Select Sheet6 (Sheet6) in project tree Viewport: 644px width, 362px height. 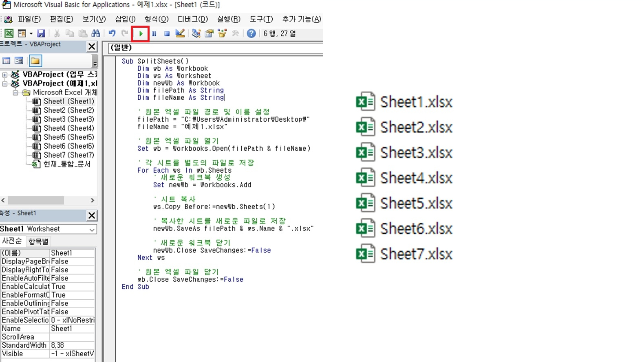[68, 146]
